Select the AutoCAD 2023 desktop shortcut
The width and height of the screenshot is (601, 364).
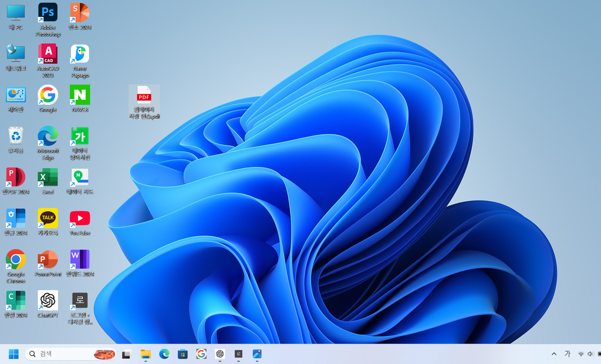(48, 61)
